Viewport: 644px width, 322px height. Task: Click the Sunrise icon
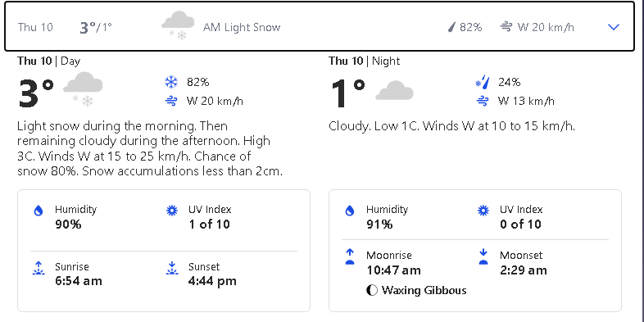pos(39,268)
